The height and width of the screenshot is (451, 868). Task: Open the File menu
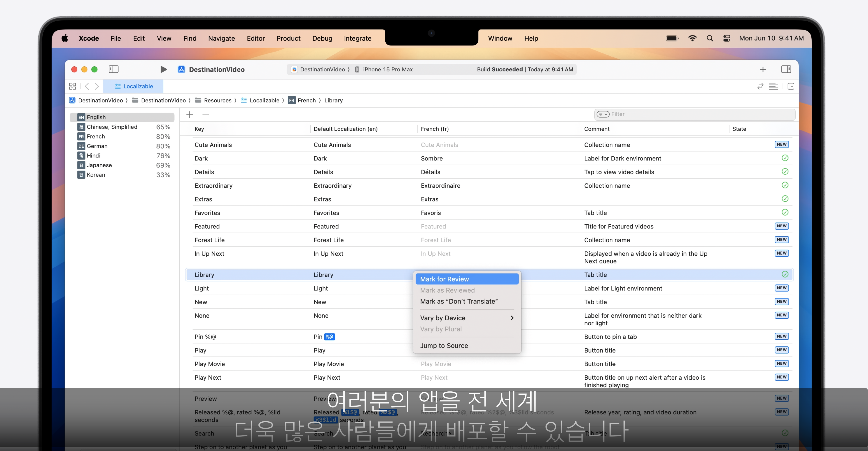click(x=116, y=38)
